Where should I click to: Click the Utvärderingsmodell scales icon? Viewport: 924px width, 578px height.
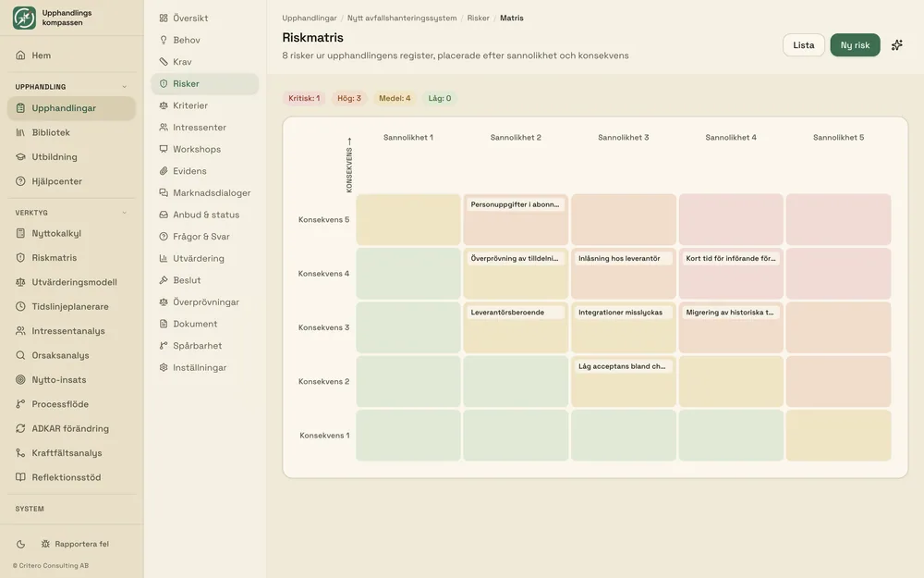(x=20, y=282)
